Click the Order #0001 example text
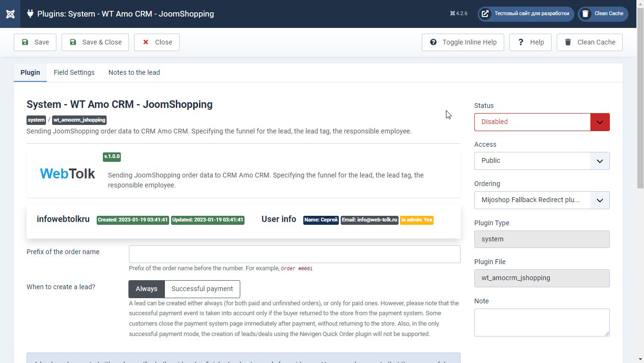644x363 pixels. [297, 268]
